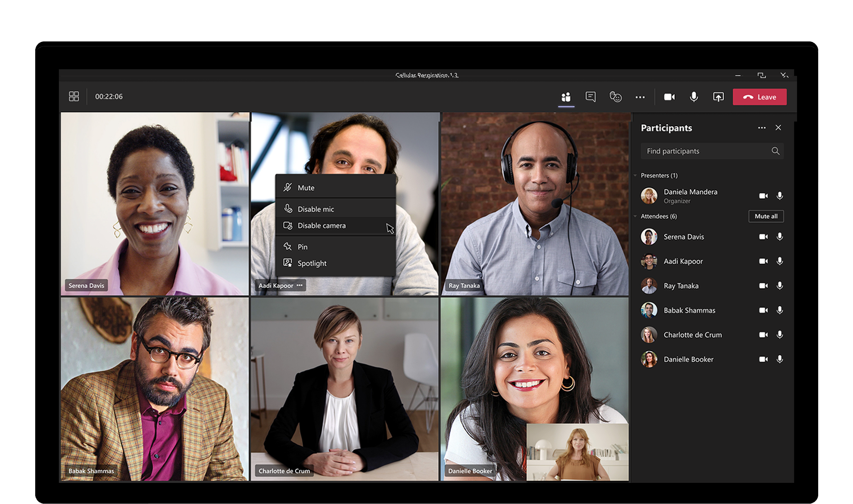Click the Find participants search field
The height and width of the screenshot is (504, 853).
(705, 151)
